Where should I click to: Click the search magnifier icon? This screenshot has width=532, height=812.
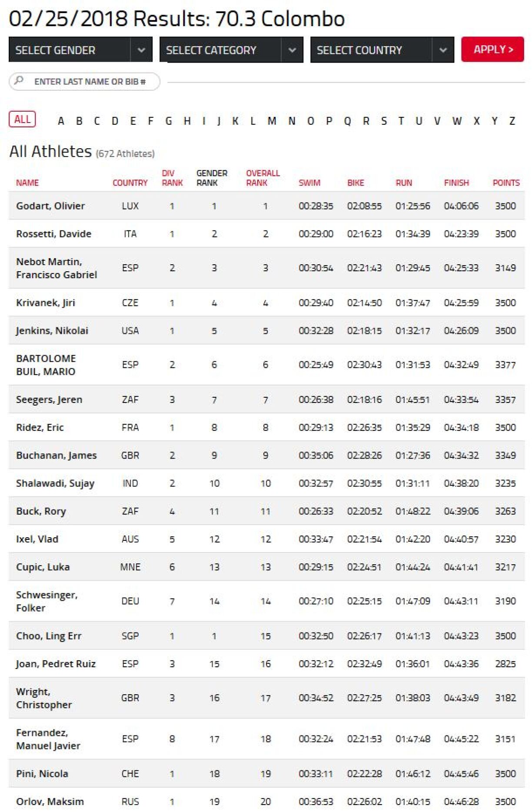pos(19,81)
